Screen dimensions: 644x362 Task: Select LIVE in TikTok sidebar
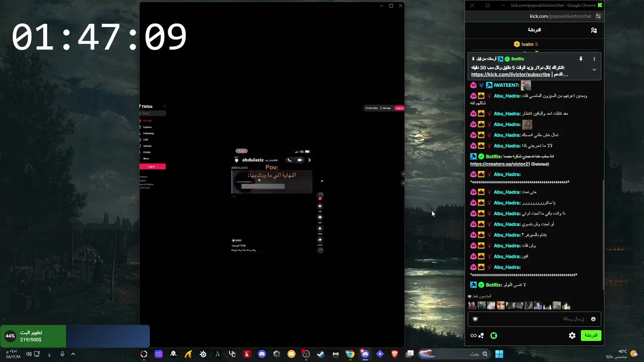[145, 140]
